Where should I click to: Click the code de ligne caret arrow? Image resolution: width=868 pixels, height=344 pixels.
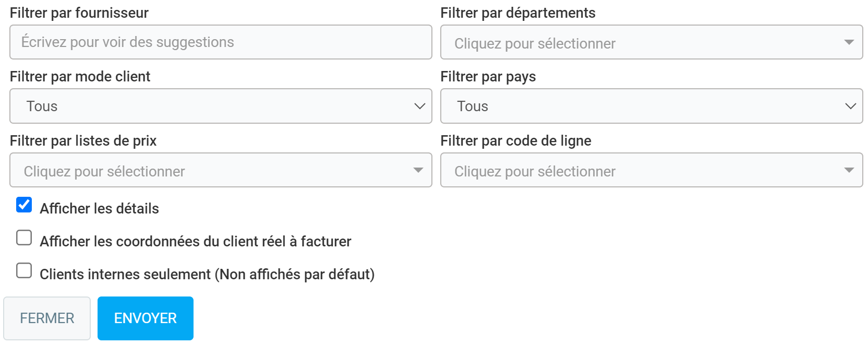[849, 170]
